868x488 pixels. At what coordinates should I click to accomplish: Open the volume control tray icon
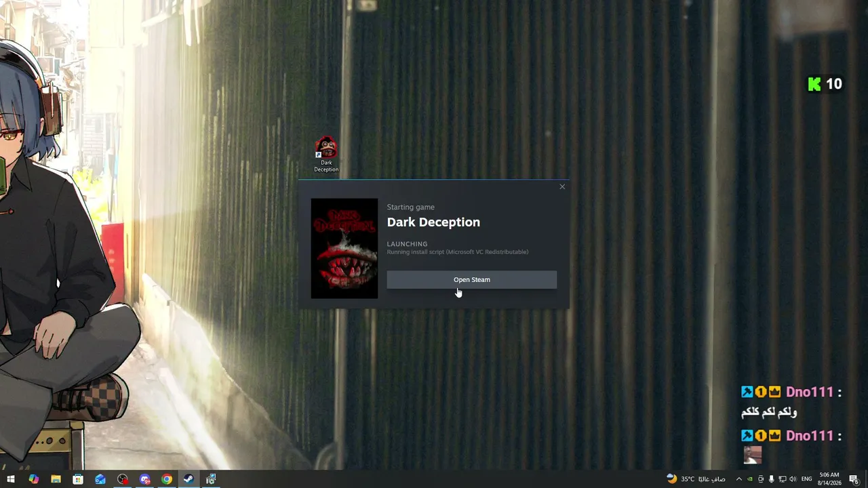pyautogui.click(x=793, y=479)
